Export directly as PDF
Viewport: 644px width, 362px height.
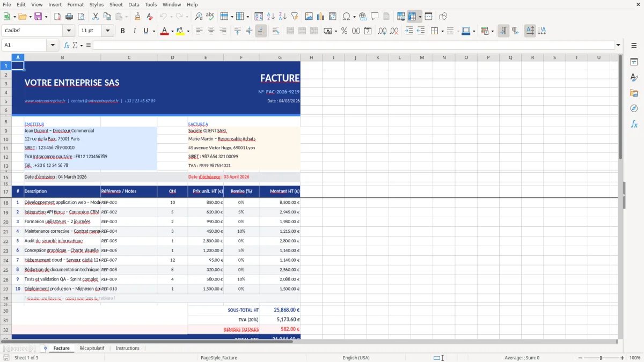pyautogui.click(x=57, y=17)
